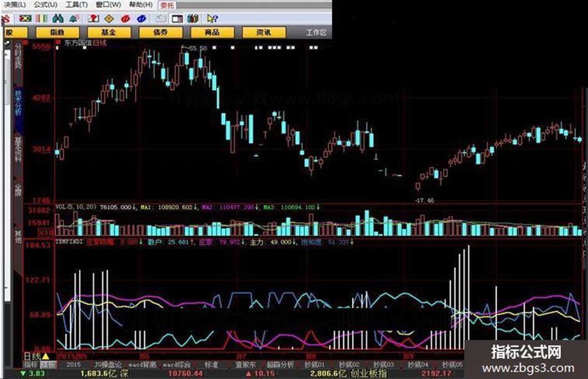Click the round icon atop the left sidebar

[x=7, y=44]
